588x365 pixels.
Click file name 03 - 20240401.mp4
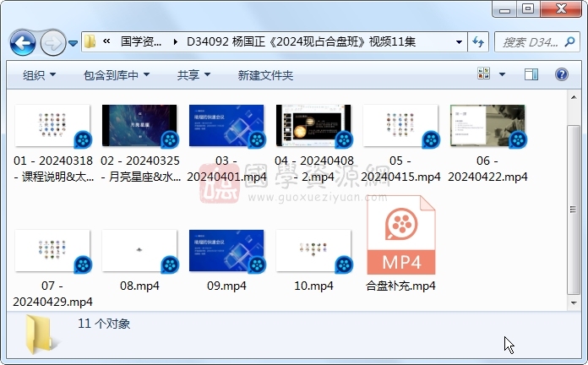pos(226,168)
